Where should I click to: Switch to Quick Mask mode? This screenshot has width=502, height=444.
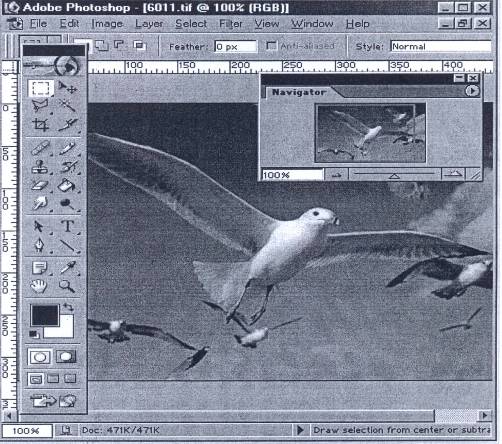point(66,357)
